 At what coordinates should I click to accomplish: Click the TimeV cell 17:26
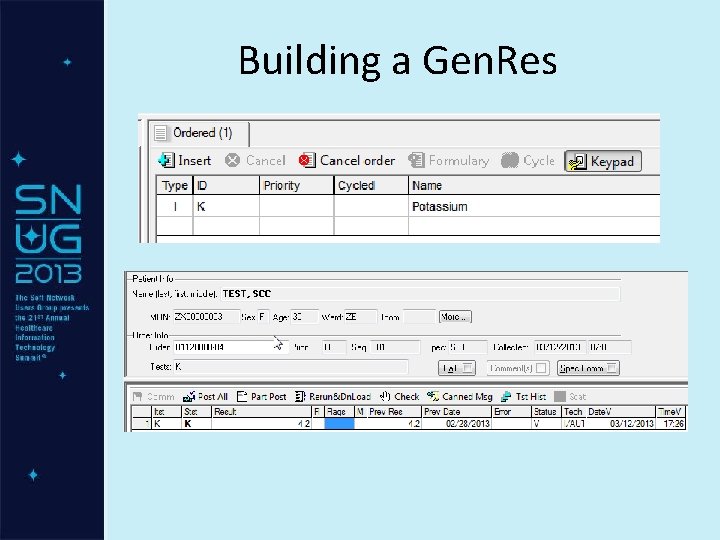pyautogui.click(x=671, y=423)
